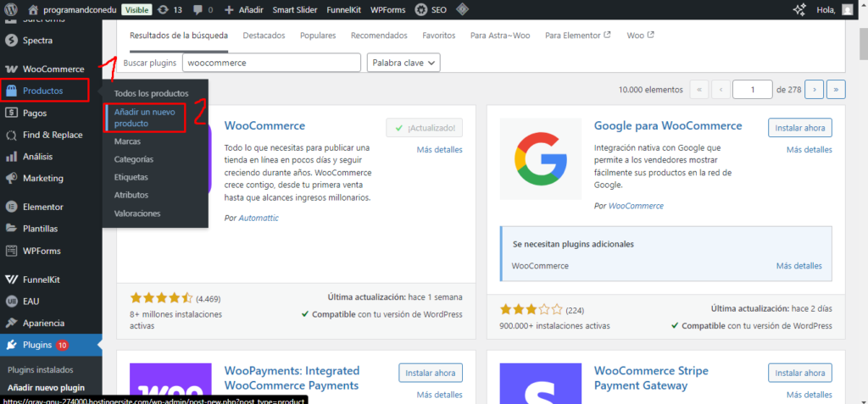Screen dimensions: 868x404
Task: Select Añadir un nuevo producto
Action: [x=144, y=118]
